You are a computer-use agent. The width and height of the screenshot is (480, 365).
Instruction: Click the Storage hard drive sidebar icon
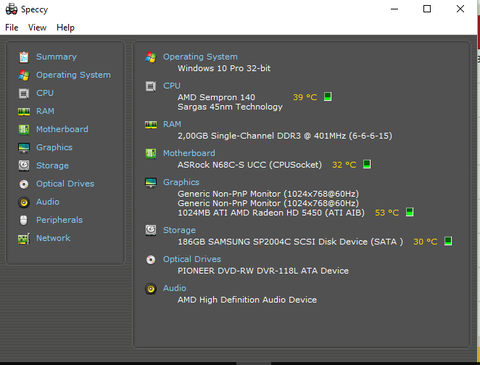(x=24, y=166)
